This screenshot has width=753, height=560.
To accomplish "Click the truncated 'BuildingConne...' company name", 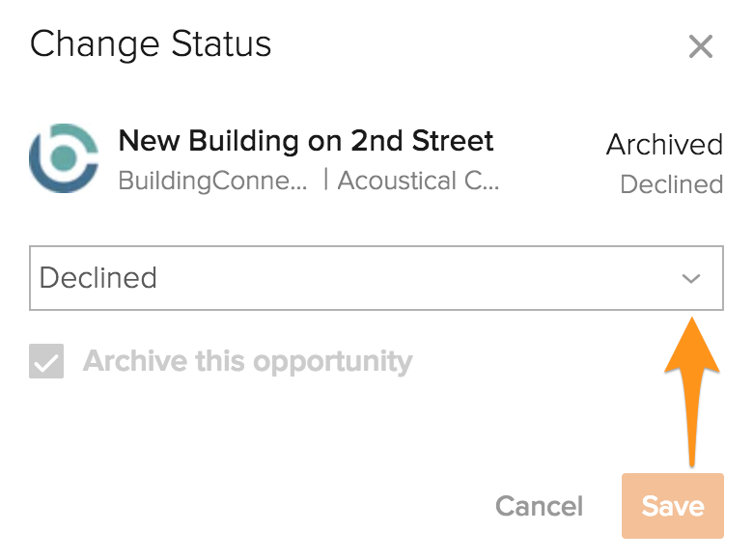I will pos(212,182).
